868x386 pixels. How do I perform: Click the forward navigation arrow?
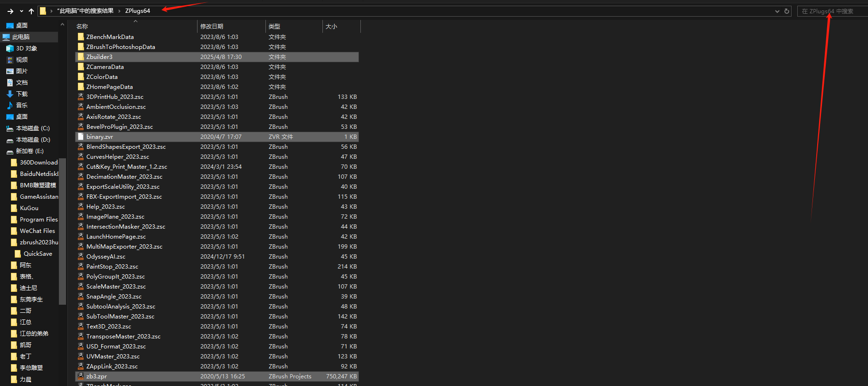(x=10, y=11)
